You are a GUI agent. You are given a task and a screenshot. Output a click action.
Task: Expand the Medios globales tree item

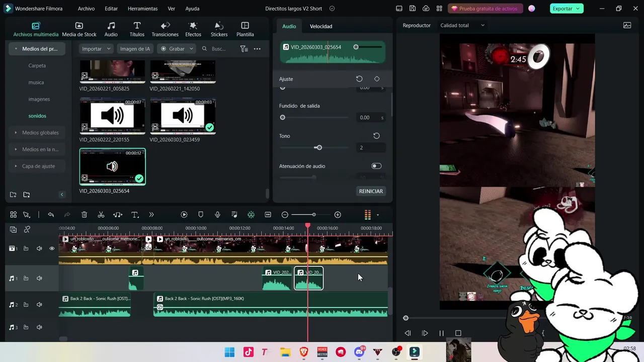[x=37, y=133]
